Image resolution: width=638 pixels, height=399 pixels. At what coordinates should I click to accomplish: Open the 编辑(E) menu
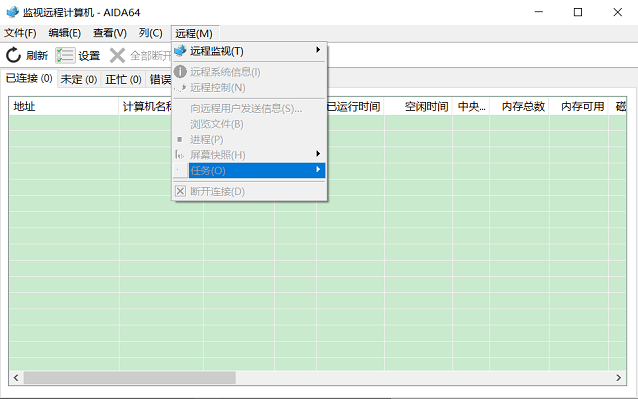(65, 33)
